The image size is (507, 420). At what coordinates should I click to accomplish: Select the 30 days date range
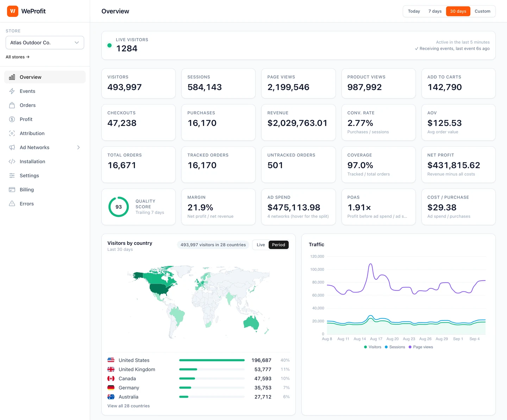(x=458, y=11)
